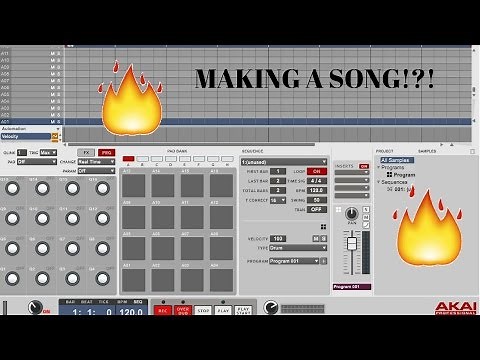Click the Program grid icon in project tree
The height and width of the screenshot is (360, 480).
[389, 175]
